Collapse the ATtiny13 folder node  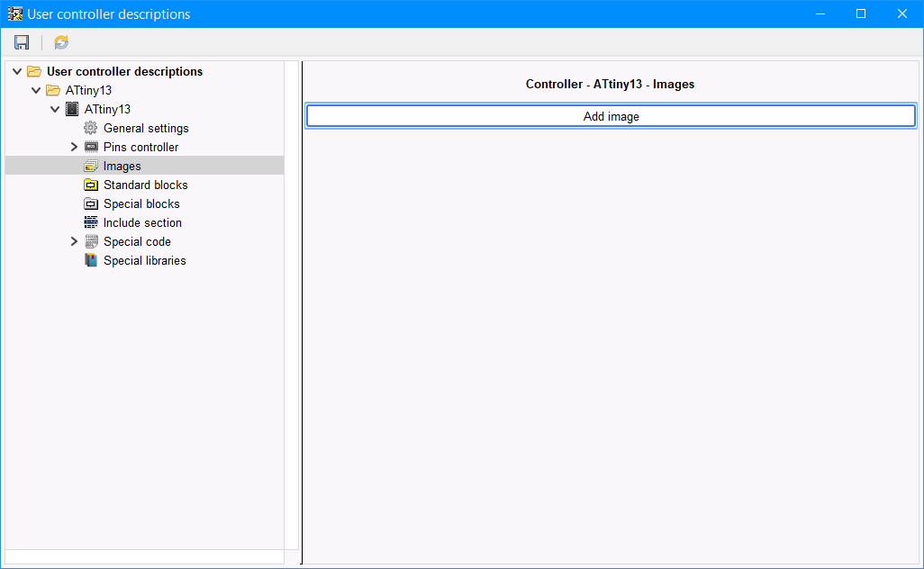pyautogui.click(x=36, y=90)
